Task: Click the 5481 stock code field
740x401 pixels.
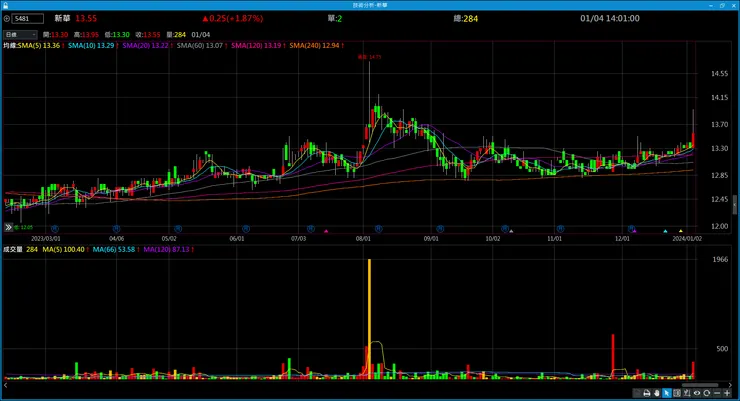Action: 28,19
